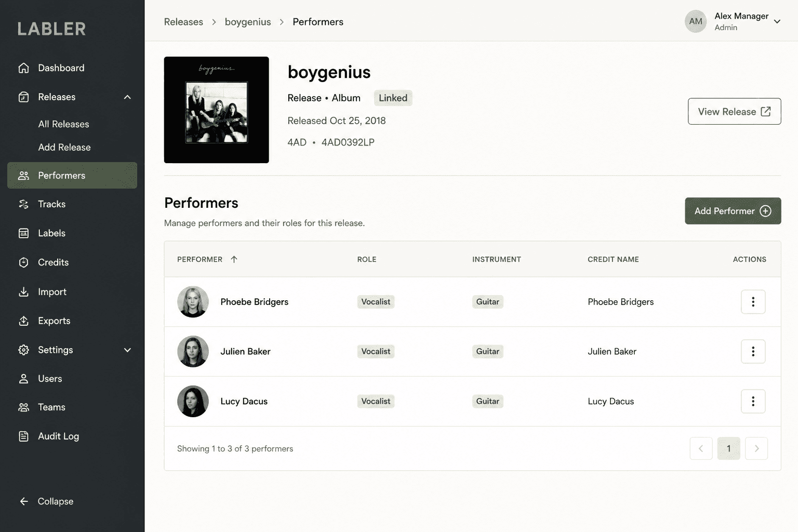Click the credit name Lucy Dacus
The width and height of the screenshot is (798, 532).
(611, 401)
